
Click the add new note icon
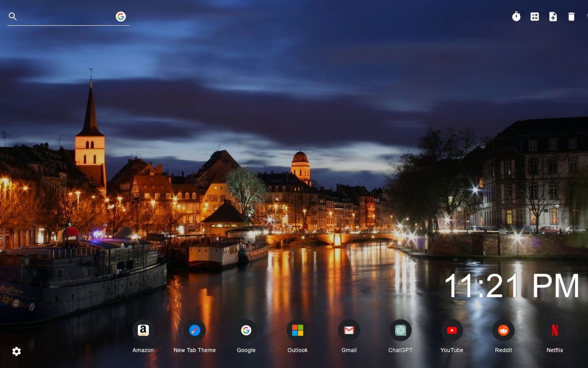coord(553,17)
